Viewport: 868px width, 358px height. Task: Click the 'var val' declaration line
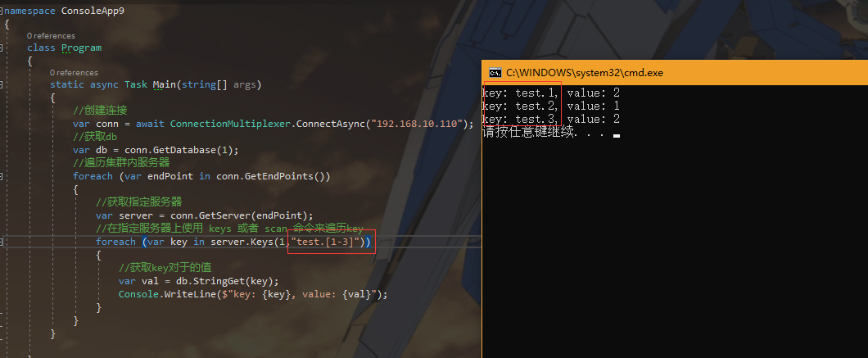click(x=199, y=281)
